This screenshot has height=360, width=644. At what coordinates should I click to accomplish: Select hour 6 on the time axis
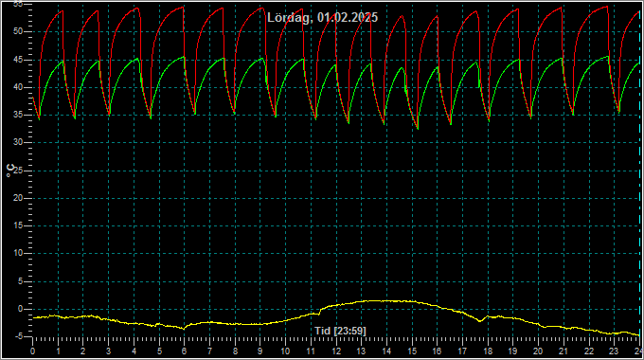tap(184, 351)
